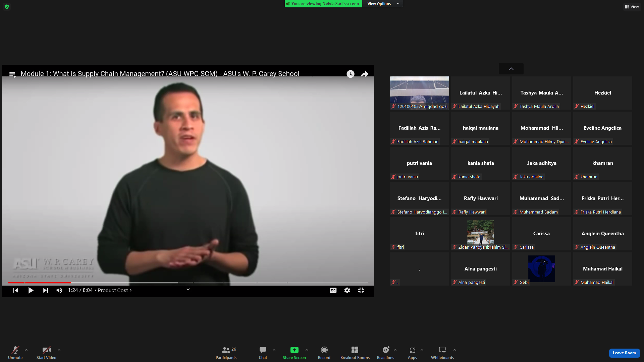Screen dimensions: 644x362
Task: Open the Participants panel
Action: click(226, 353)
